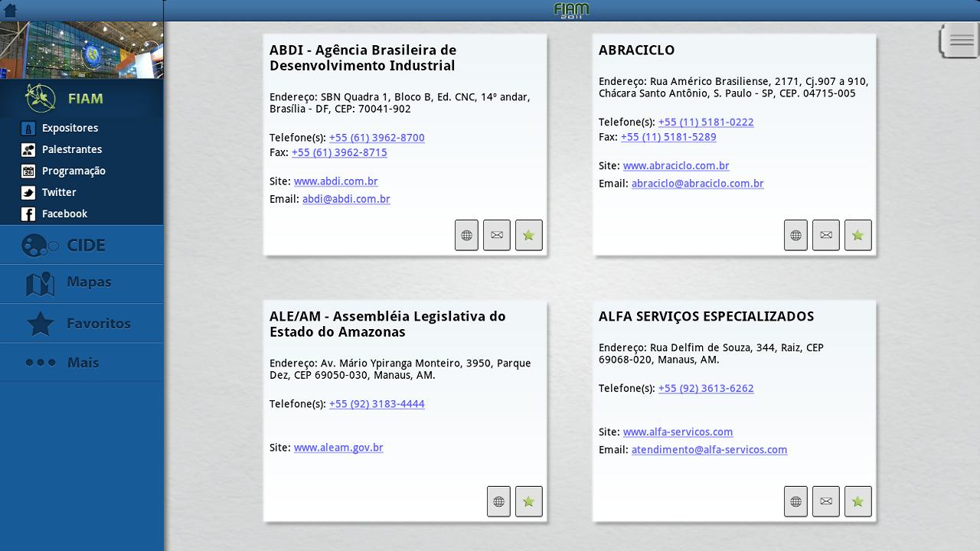Send email to ABDI via envelope icon

tap(497, 235)
